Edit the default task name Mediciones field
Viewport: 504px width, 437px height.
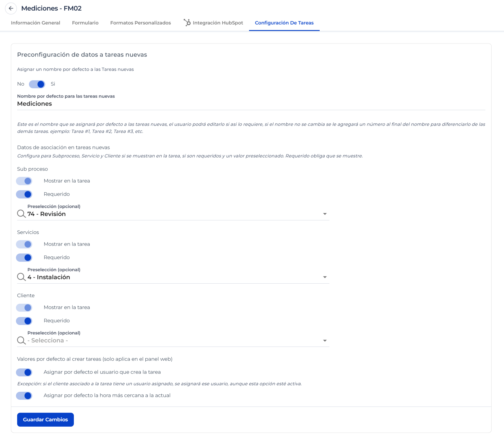[251, 104]
